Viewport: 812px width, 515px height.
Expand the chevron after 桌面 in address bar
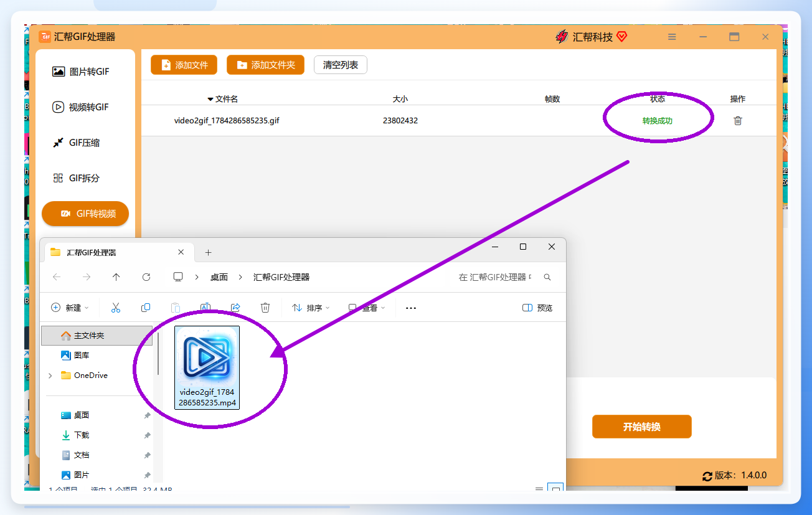point(241,277)
